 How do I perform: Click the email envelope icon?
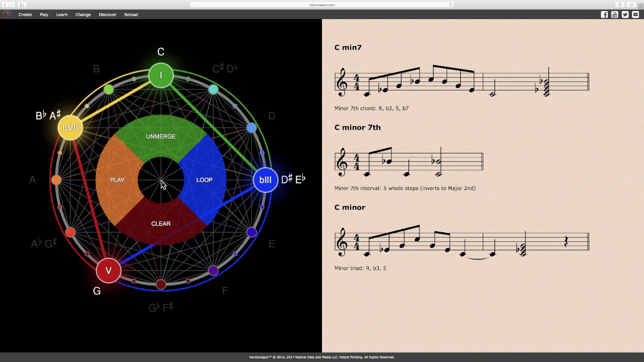(x=635, y=15)
